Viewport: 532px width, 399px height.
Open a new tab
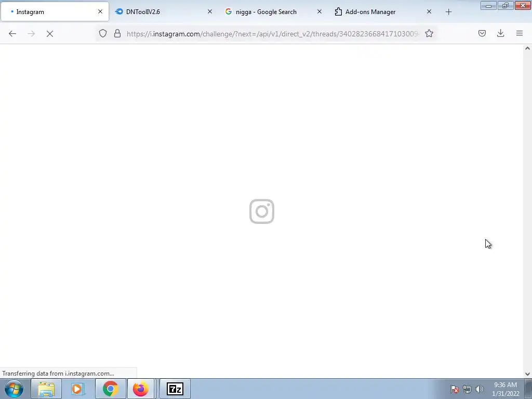pos(448,12)
